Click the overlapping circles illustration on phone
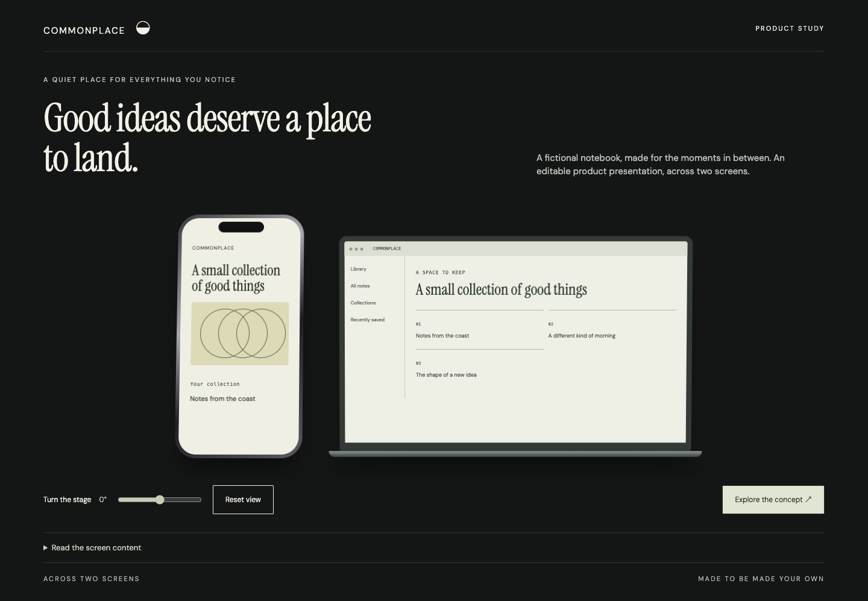Viewport: 868px width, 601px height. pyautogui.click(x=240, y=333)
